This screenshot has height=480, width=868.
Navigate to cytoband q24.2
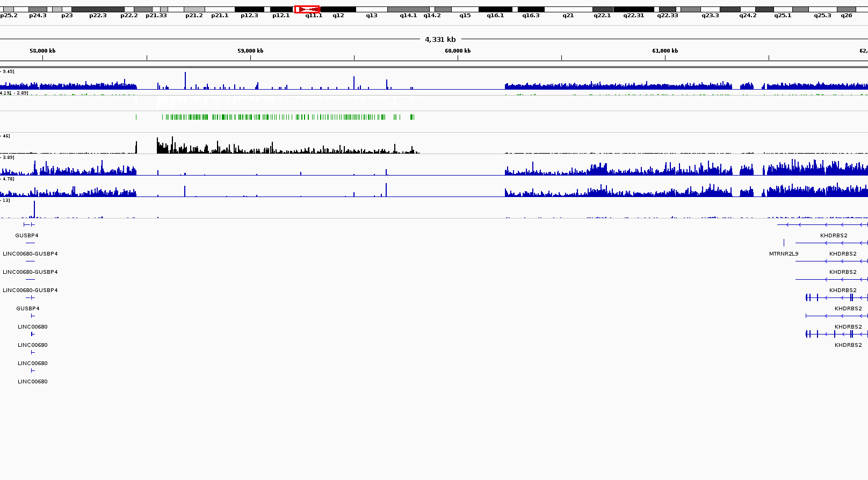748,16
